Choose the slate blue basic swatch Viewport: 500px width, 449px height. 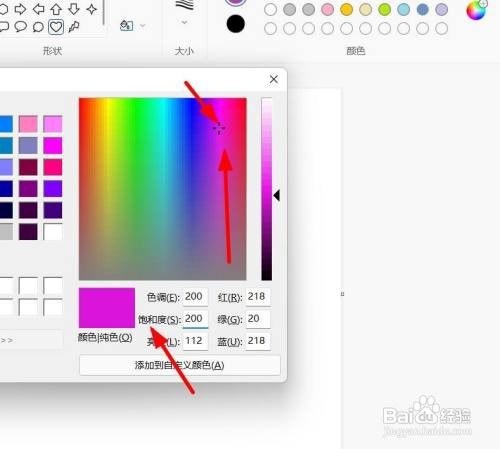pyautogui.click(x=28, y=145)
